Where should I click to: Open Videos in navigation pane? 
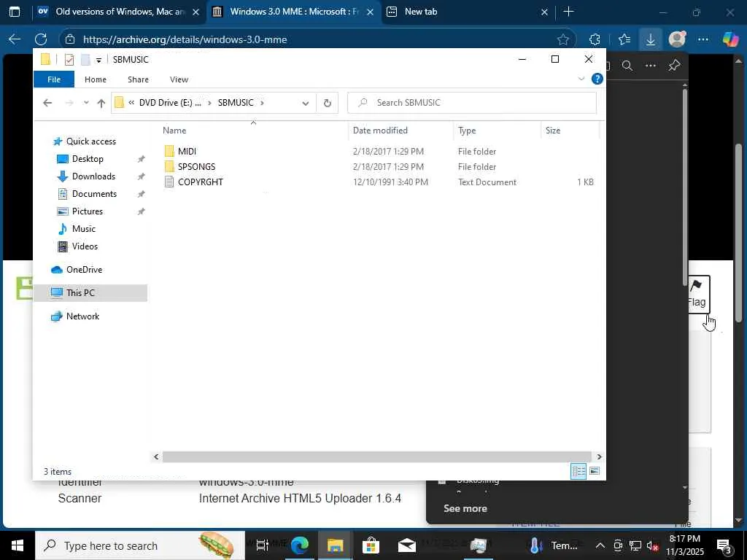click(x=85, y=246)
